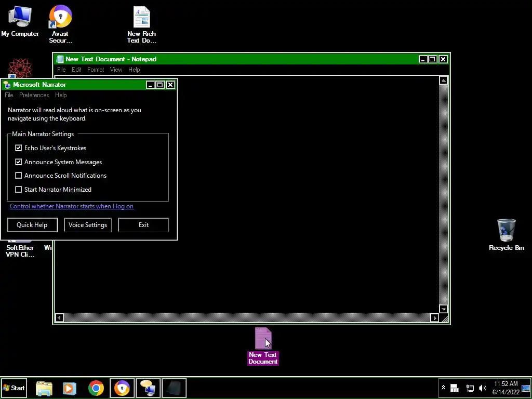Click Microsoft Narrator title bar icon
This screenshot has height=399, width=532.
tap(7, 85)
